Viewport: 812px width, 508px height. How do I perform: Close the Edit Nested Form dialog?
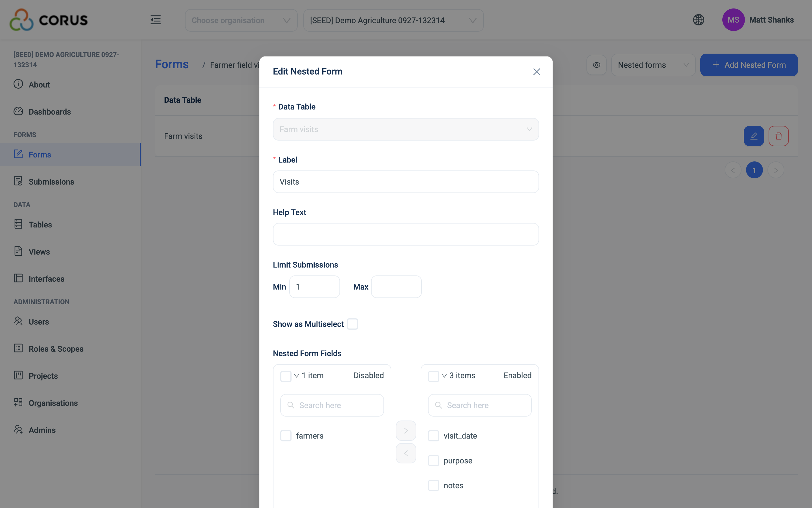[537, 72]
